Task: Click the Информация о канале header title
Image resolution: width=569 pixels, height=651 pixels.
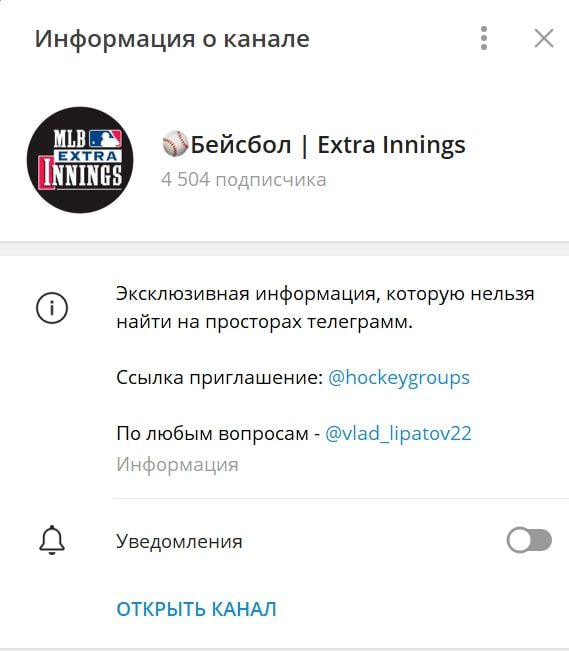Action: 172,39
